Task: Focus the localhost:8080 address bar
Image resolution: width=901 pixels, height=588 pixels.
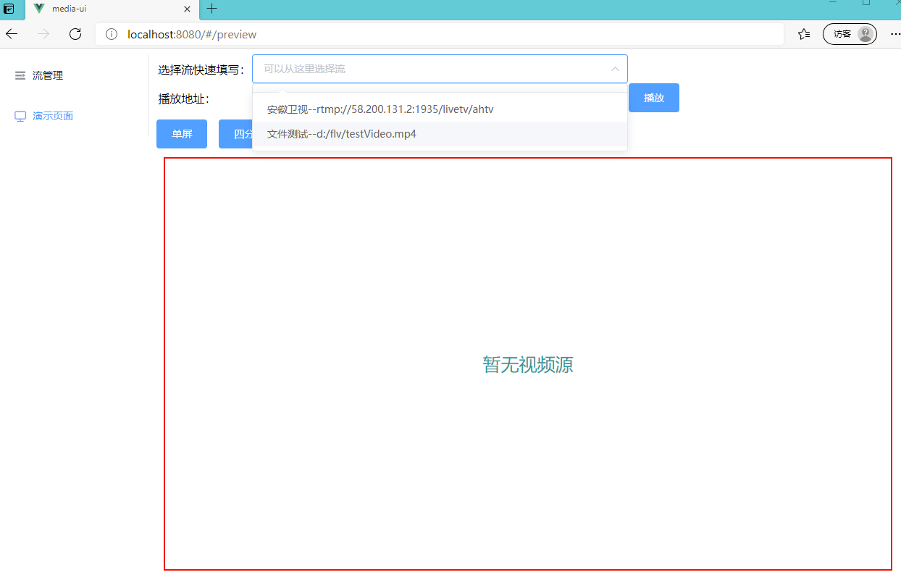Action: coord(435,34)
